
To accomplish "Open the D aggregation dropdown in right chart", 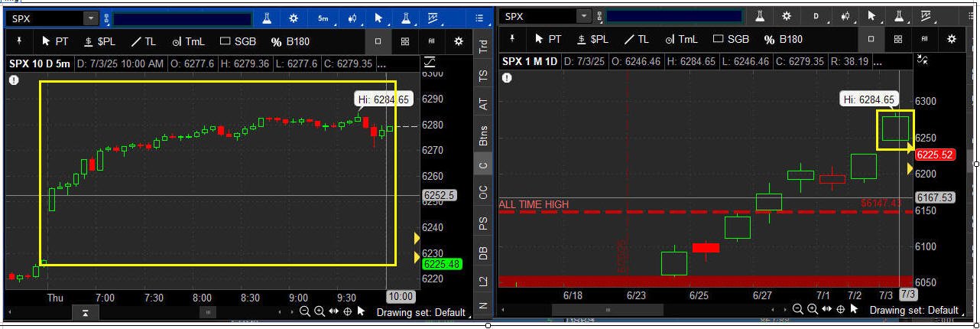I will pyautogui.click(x=816, y=16).
